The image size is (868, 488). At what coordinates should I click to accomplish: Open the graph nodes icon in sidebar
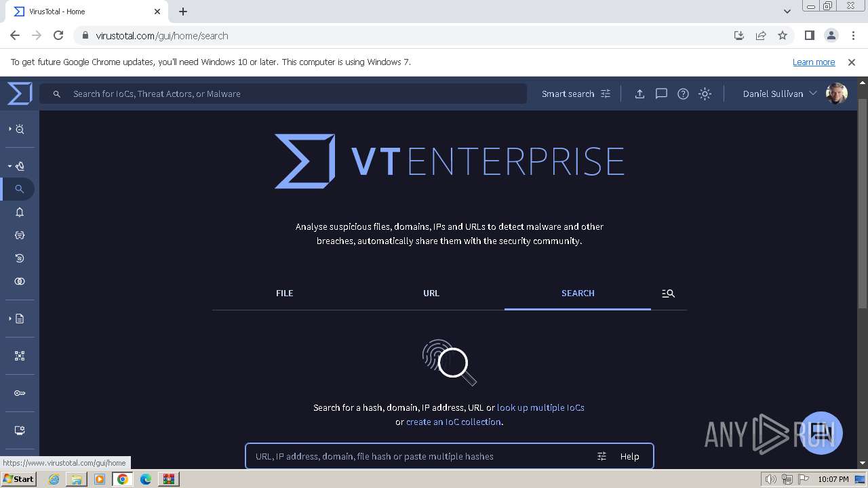coord(20,356)
